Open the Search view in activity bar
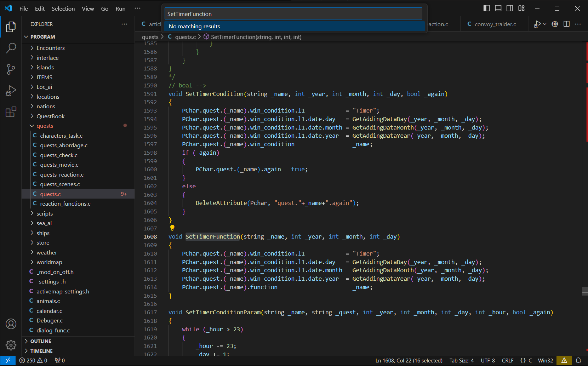The width and height of the screenshot is (588, 366). point(11,48)
